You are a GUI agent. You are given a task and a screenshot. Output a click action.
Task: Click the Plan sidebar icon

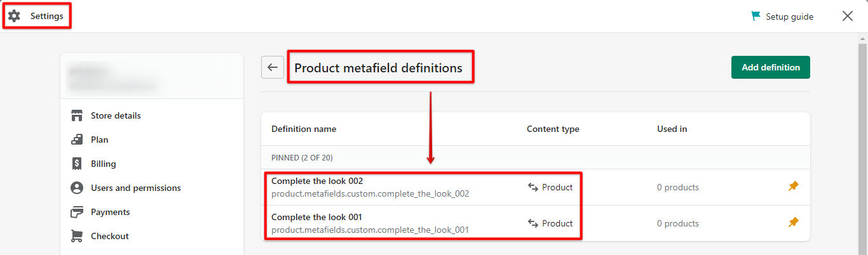[x=77, y=140]
